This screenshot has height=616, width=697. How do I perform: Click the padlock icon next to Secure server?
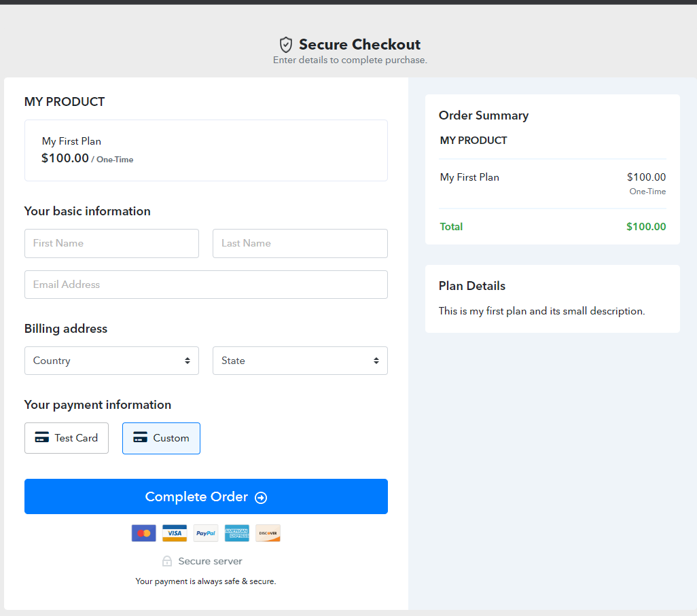click(x=167, y=561)
